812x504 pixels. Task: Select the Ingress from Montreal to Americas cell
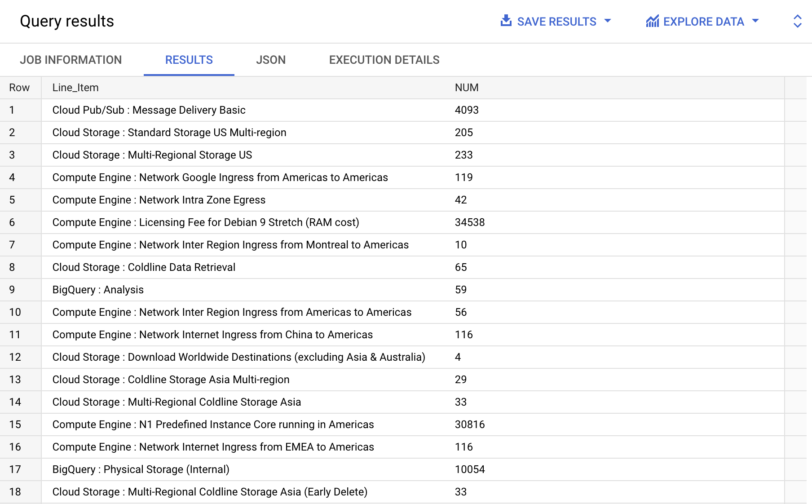click(230, 245)
